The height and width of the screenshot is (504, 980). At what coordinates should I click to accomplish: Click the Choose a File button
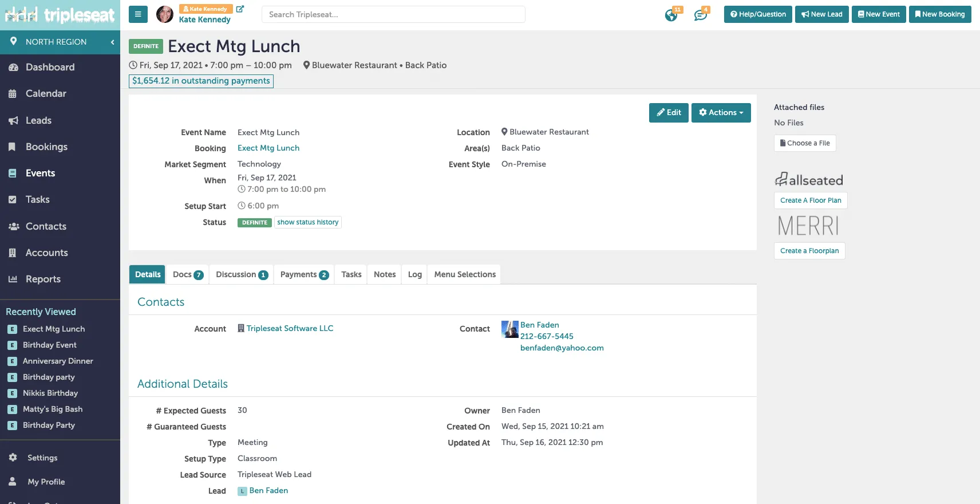tap(805, 143)
